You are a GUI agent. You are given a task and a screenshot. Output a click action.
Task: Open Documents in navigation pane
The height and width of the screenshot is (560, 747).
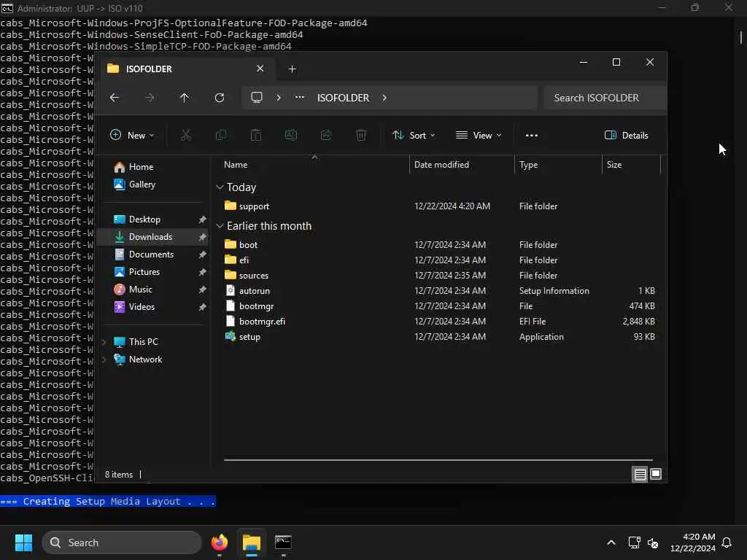152,254
